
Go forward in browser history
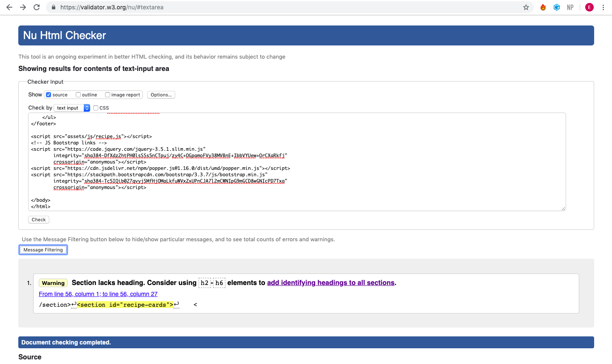pos(23,7)
